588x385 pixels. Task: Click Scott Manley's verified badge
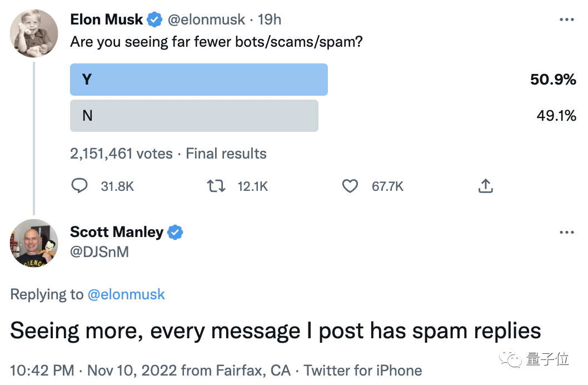[x=176, y=232]
